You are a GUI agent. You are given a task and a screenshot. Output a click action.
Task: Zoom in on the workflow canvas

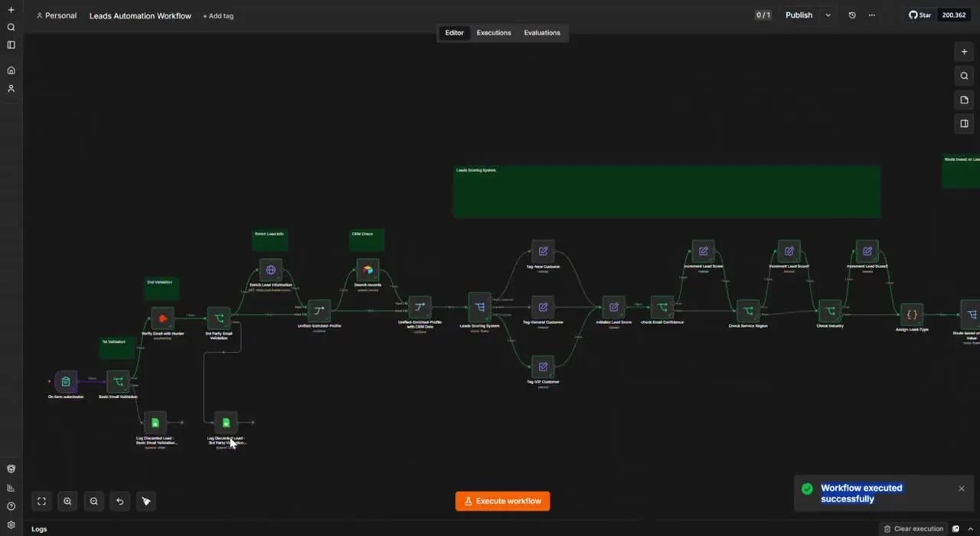tap(67, 502)
